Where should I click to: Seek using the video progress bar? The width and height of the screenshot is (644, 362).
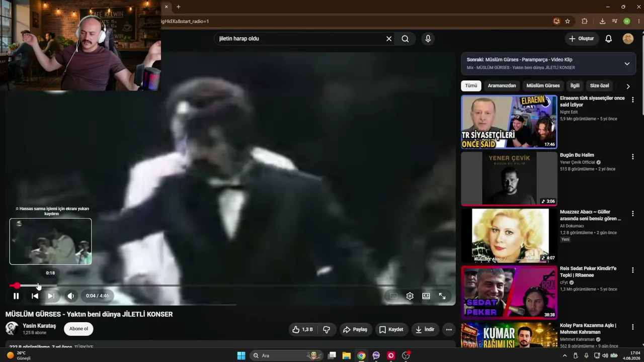[x=230, y=286]
